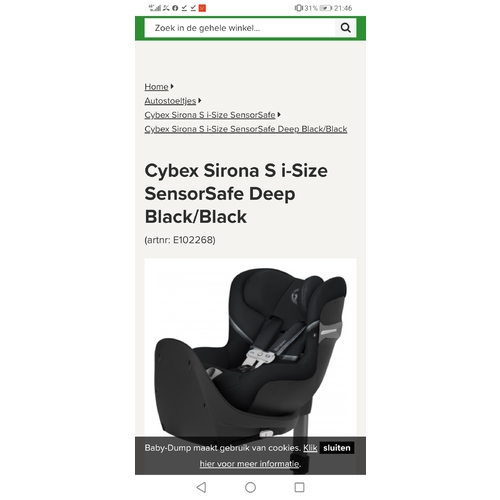Click the magnifying glass search icon
Image resolution: width=500 pixels, height=500 pixels.
tap(345, 28)
